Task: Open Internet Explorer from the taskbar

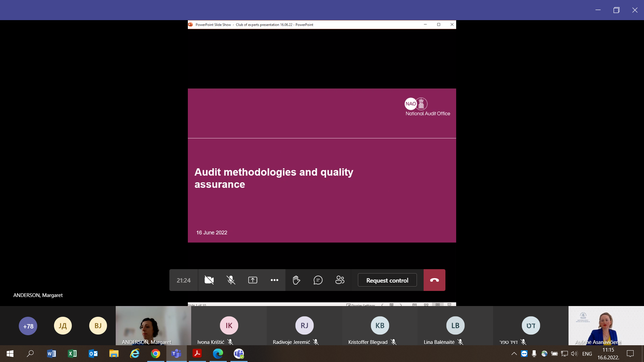Action: click(135, 354)
